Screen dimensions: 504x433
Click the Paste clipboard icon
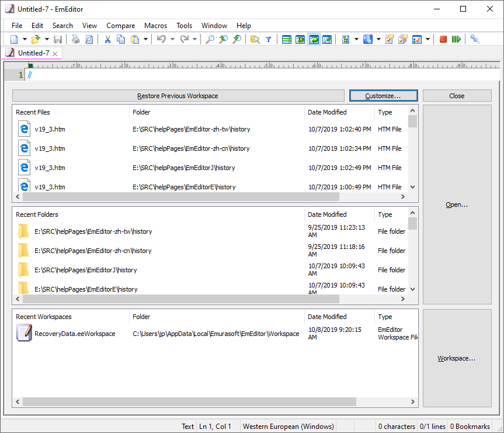point(135,39)
